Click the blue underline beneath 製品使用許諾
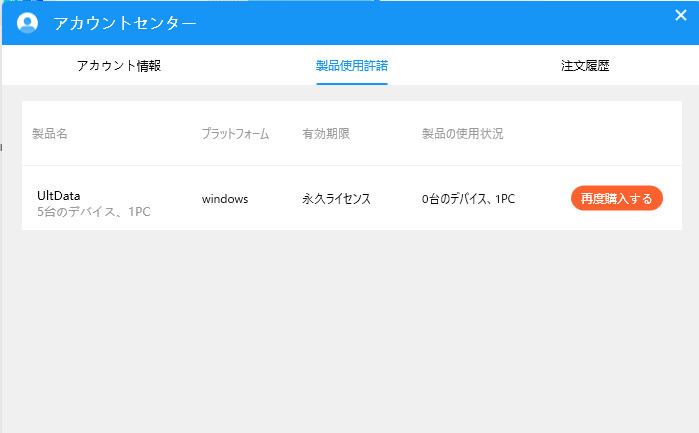 [x=352, y=83]
